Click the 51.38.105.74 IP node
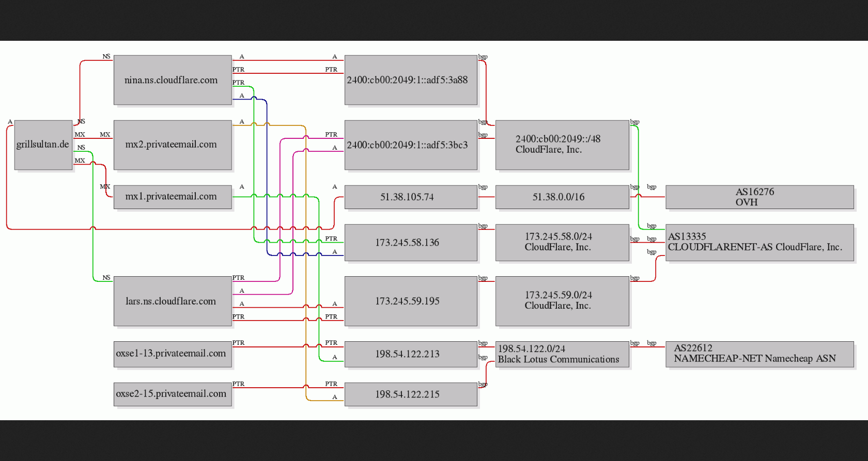The height and width of the screenshot is (461, 868). click(x=411, y=197)
